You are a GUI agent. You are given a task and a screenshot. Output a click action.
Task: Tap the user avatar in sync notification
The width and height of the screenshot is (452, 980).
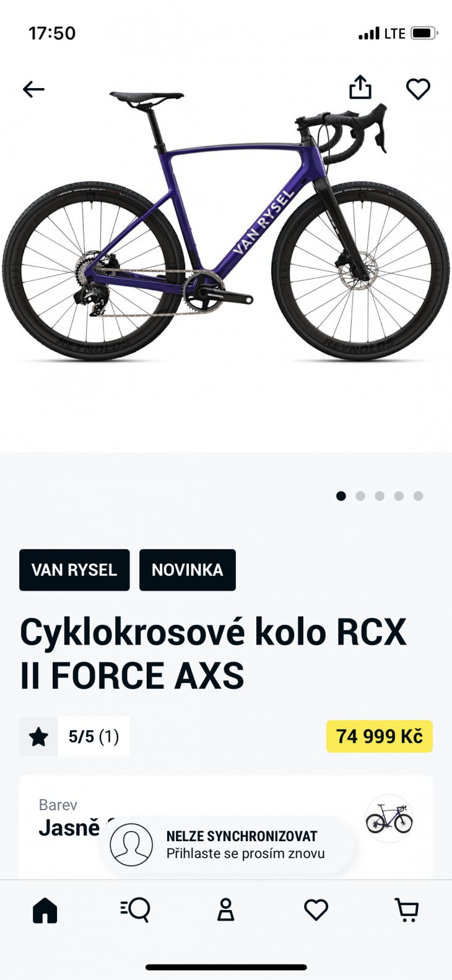[131, 844]
